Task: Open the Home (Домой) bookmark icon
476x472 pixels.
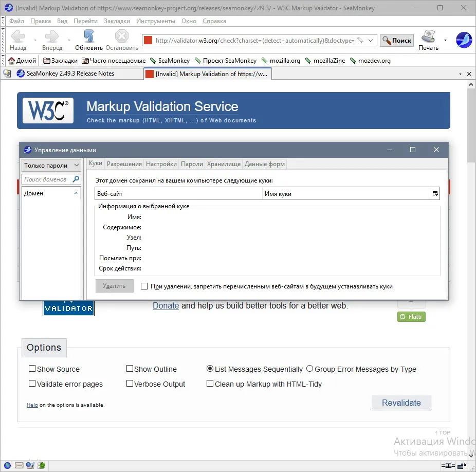Action: 11,61
